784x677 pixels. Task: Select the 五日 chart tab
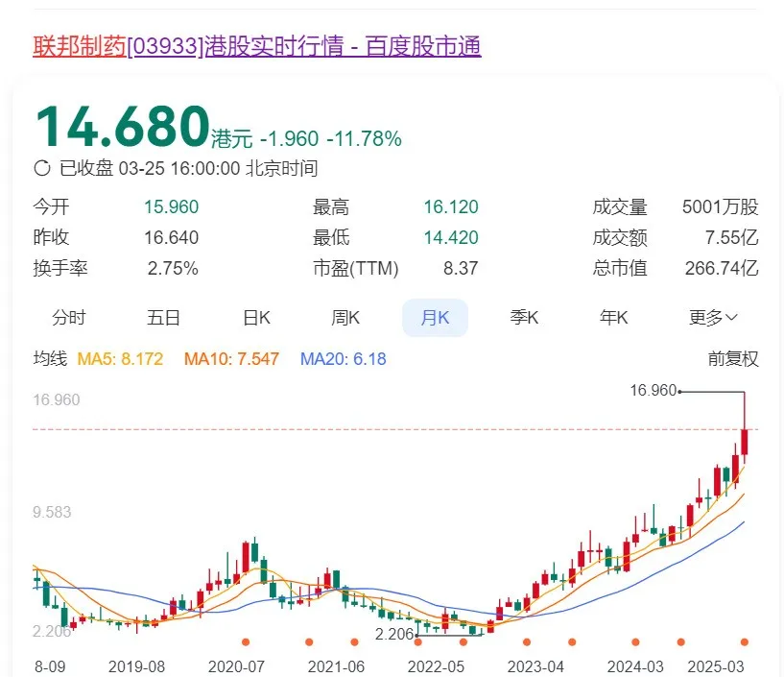[163, 318]
